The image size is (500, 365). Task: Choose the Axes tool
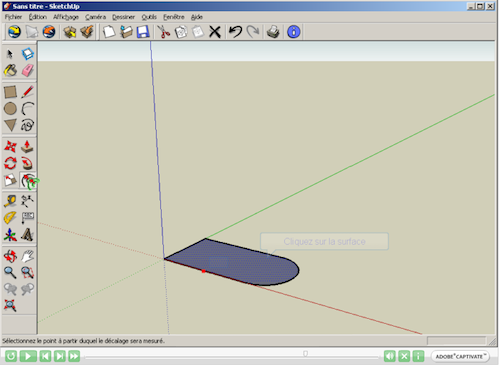(x=10, y=235)
